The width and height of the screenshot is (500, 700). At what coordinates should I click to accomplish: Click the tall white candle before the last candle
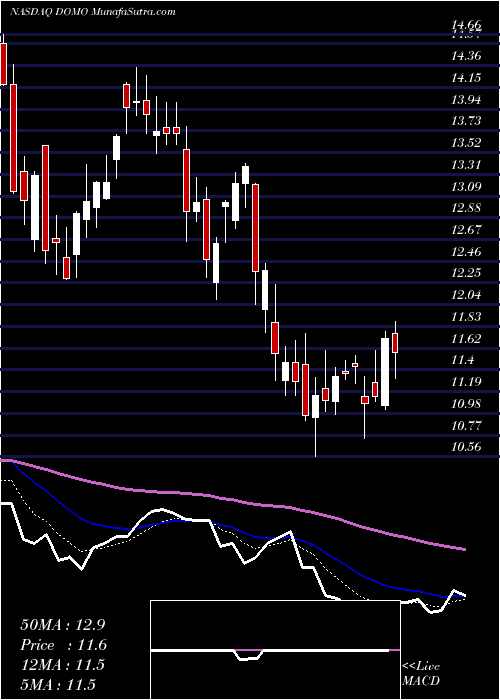(x=385, y=371)
